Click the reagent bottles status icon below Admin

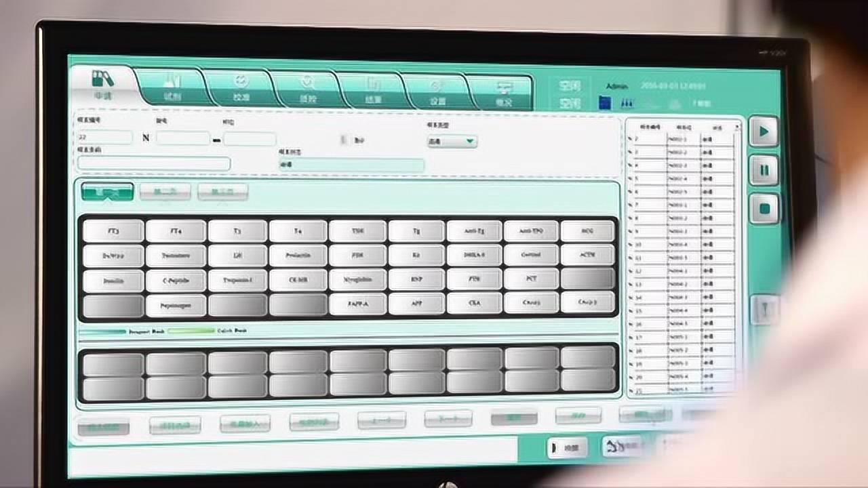(627, 104)
